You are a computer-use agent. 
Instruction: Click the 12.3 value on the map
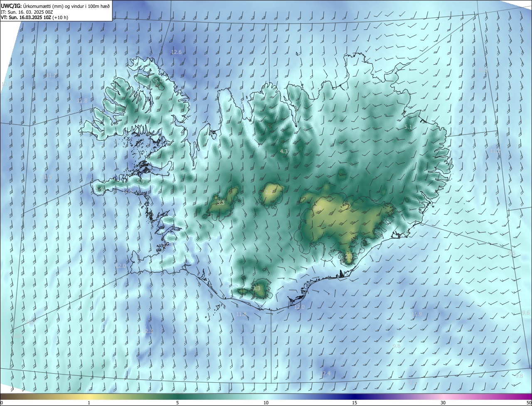pos(148,331)
